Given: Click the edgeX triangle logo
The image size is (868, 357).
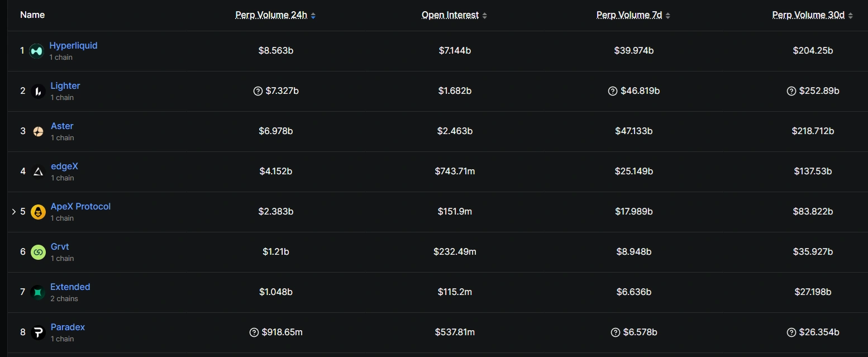Looking at the screenshot, I should (x=37, y=171).
